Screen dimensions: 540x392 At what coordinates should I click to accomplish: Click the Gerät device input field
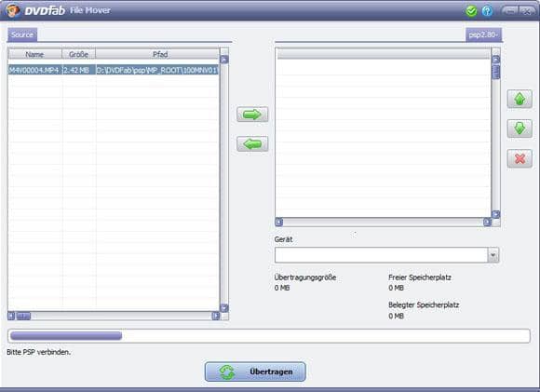[x=381, y=255]
